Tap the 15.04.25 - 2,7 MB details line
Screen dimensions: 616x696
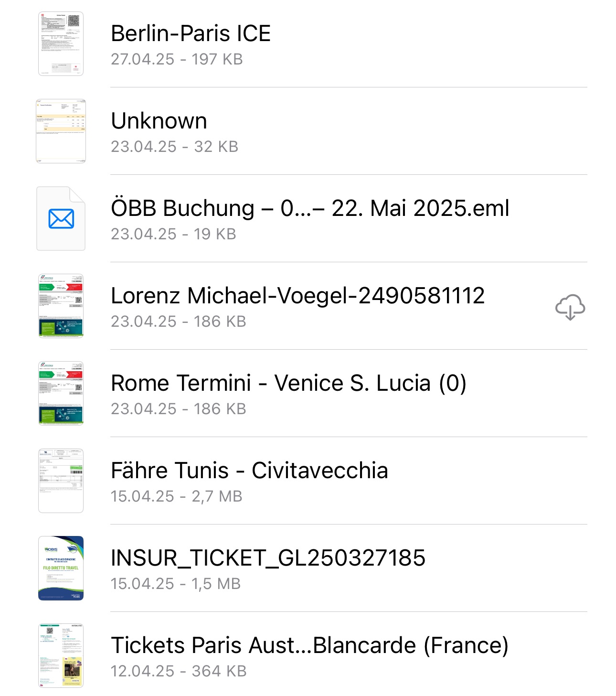click(x=176, y=496)
